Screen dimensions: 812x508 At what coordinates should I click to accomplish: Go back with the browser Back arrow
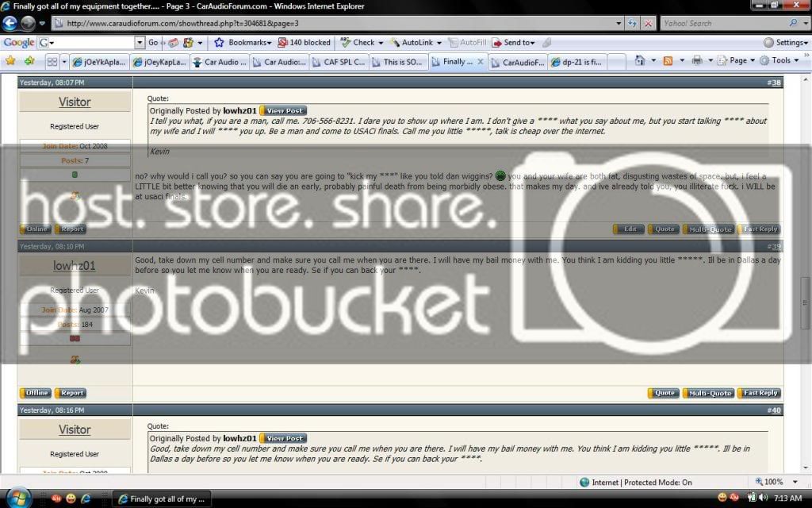tap(10, 23)
